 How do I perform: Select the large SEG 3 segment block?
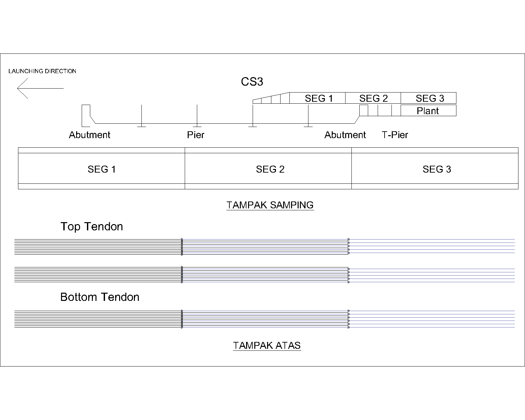pos(436,169)
